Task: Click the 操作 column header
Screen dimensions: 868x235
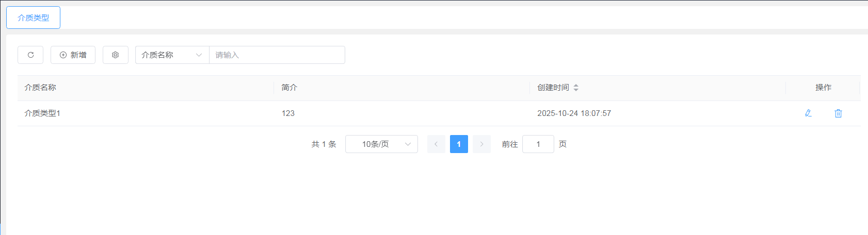Action: [823, 88]
